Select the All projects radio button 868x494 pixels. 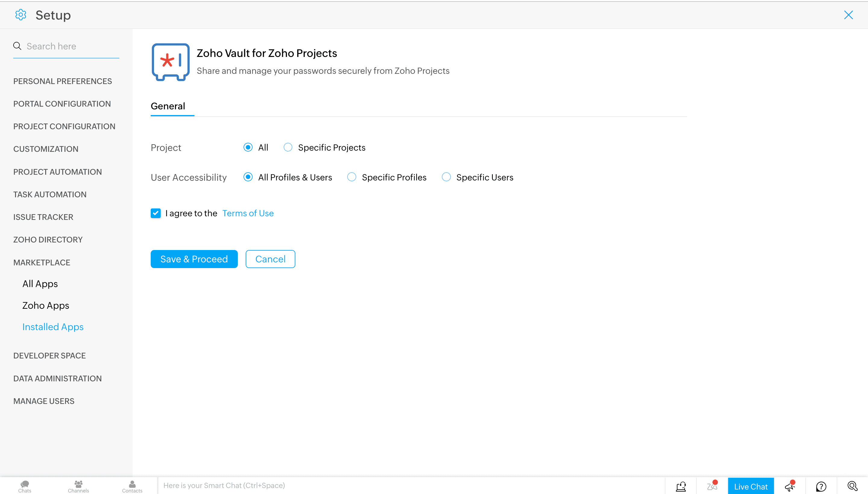pos(248,147)
